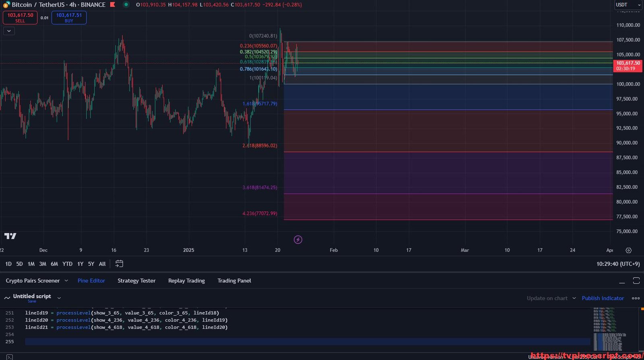Toggle the timezone clock (UTC+9)
This screenshot has height=360, width=644.
tap(618, 264)
